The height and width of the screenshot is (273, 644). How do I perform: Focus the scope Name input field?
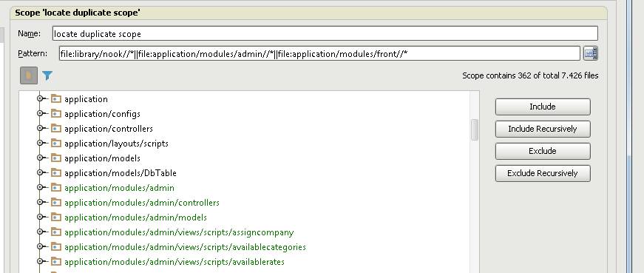click(325, 34)
